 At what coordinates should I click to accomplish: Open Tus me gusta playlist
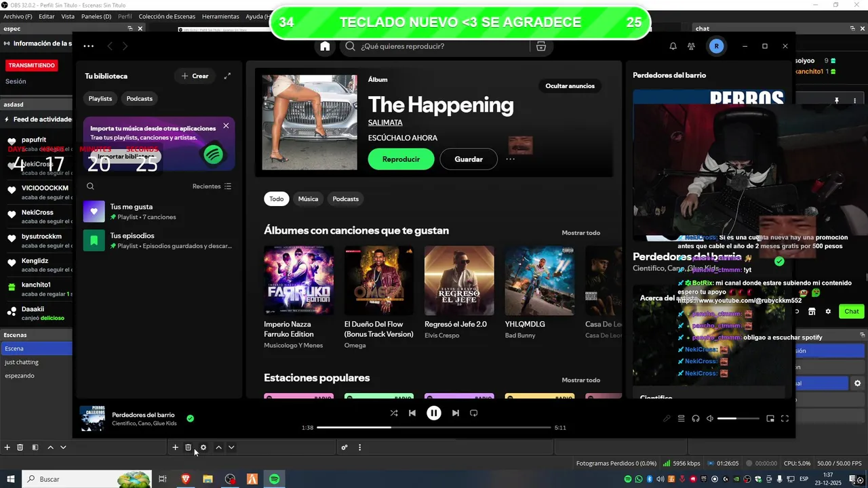click(157, 211)
